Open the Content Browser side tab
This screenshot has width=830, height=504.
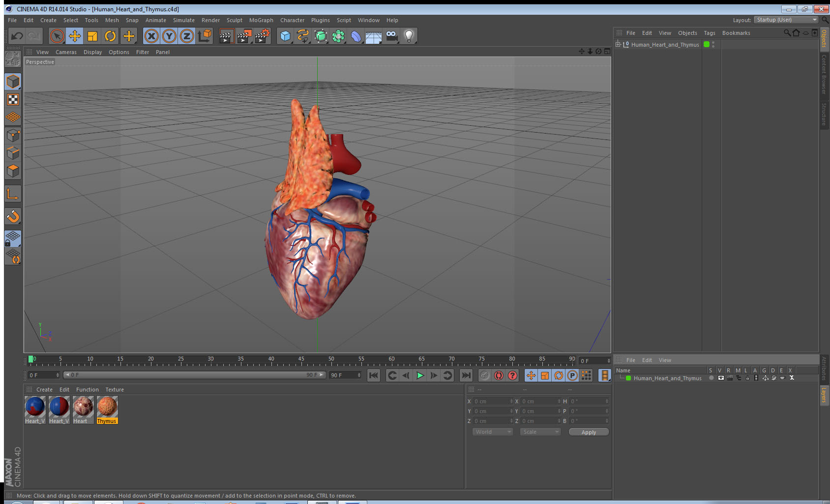[x=824, y=74]
